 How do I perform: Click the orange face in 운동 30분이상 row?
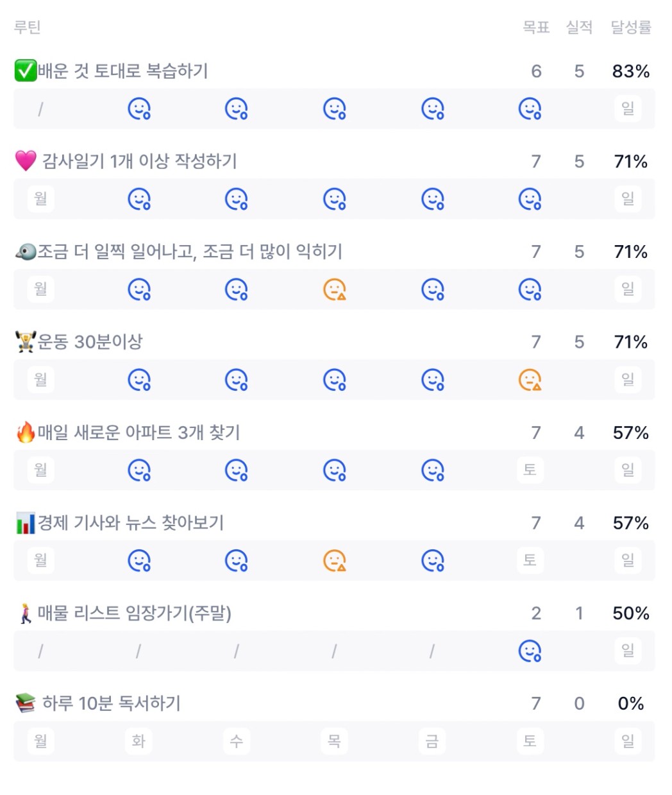(x=530, y=380)
